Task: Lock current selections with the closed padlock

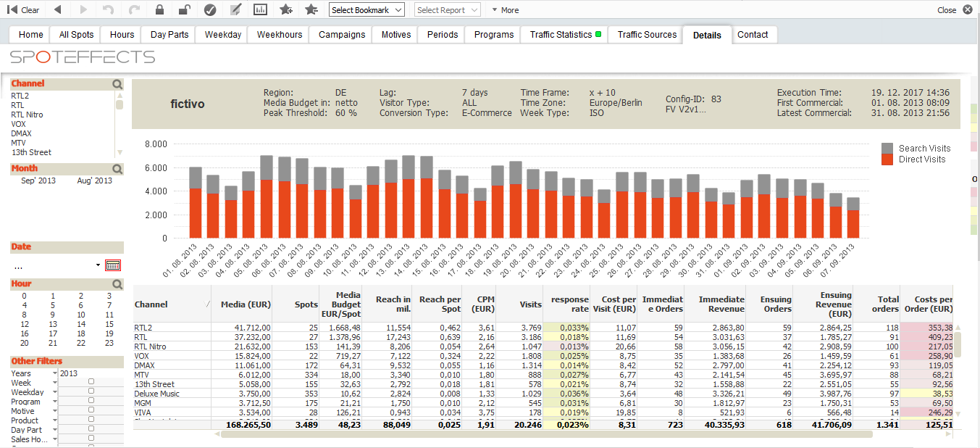Action: point(159,10)
